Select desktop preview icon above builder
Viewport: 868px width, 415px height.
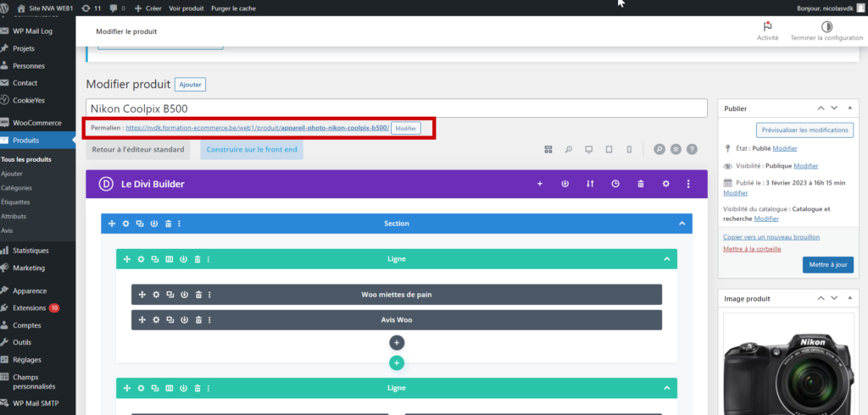point(589,149)
